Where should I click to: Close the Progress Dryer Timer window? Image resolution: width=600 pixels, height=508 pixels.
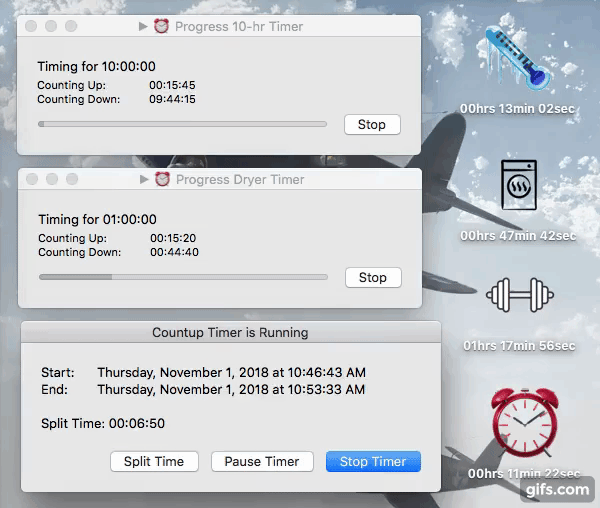(32, 179)
